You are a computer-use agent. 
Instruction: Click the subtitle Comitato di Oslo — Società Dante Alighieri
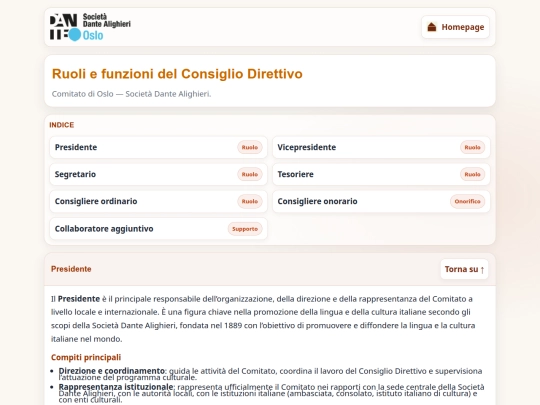131,94
